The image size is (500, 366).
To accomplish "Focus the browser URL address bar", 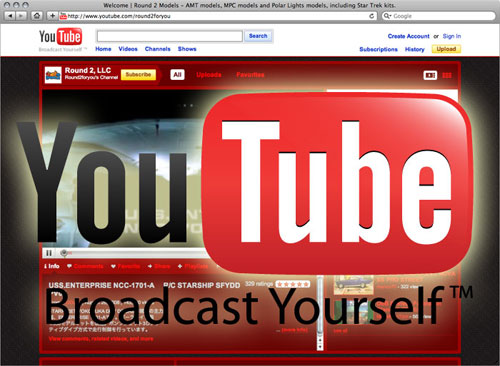I will point(217,16).
